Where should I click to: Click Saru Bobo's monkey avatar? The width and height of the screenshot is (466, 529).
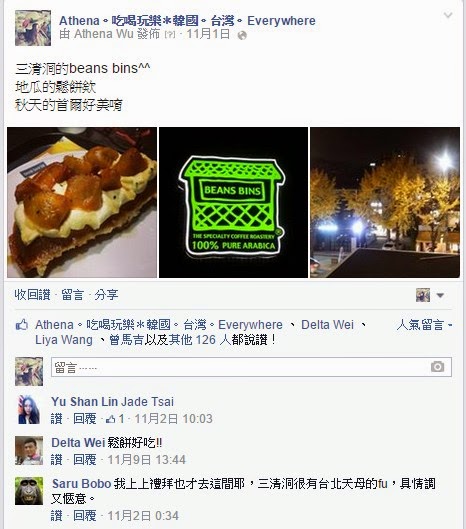pyautogui.click(x=29, y=491)
